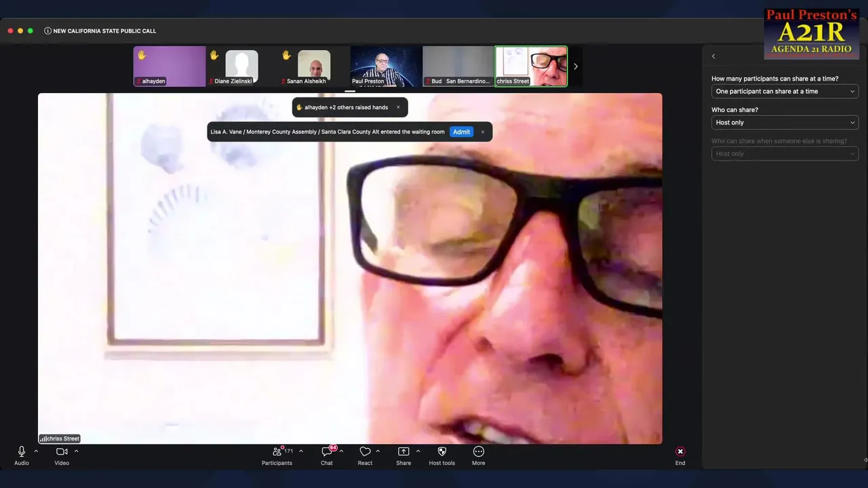
Task: Click the meeting info shield icon in title bar
Action: coord(47,31)
